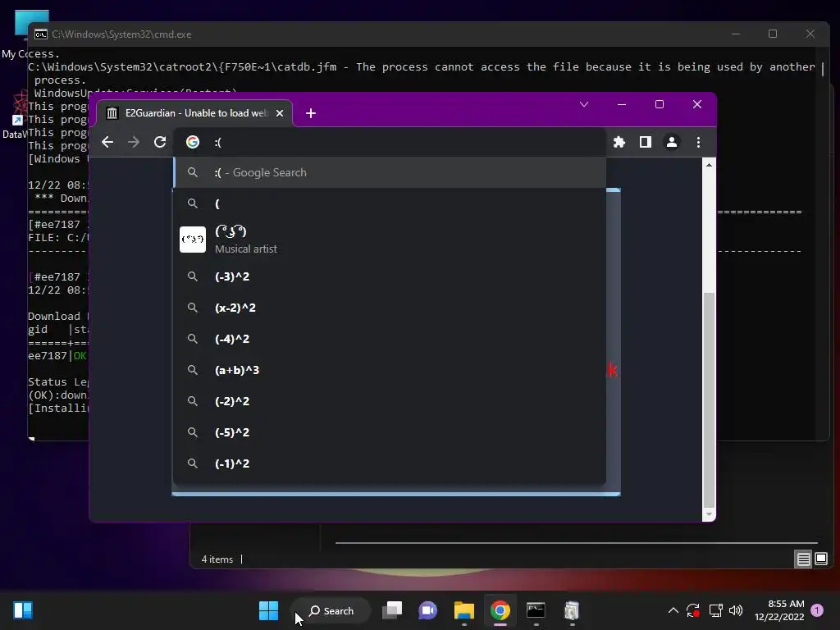Open the Widgets icon on taskbar
The width and height of the screenshot is (840, 630).
tap(23, 610)
